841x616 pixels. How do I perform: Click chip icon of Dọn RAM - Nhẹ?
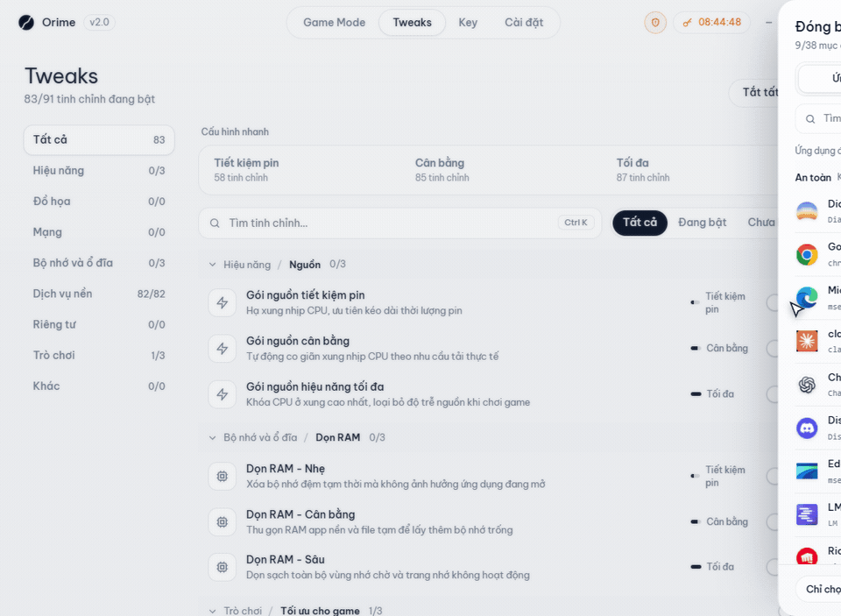222,476
